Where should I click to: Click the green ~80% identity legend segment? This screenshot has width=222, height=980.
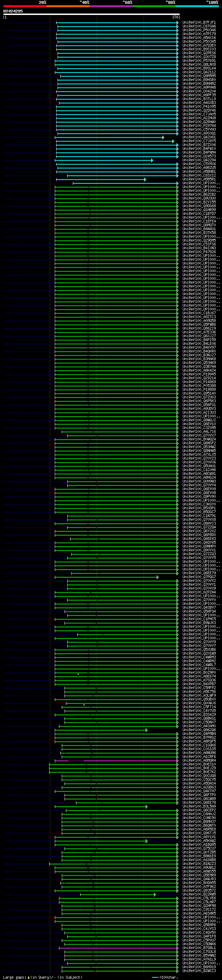pos(154,6)
